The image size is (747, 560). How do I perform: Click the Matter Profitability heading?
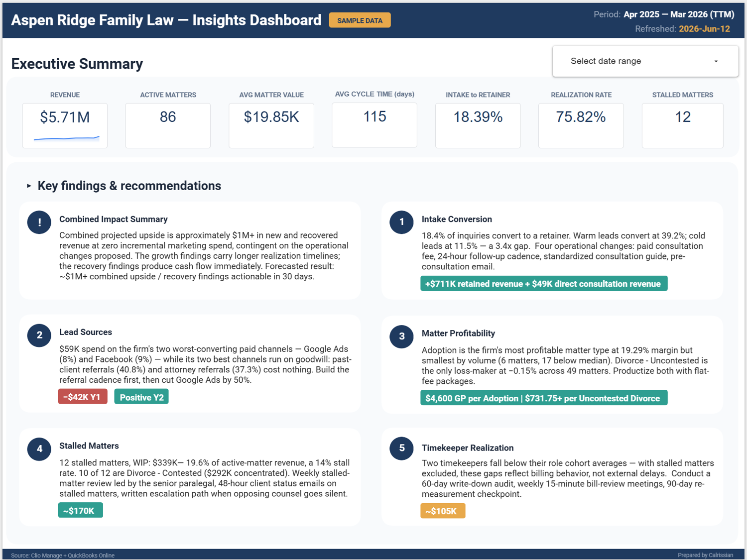pos(458,333)
